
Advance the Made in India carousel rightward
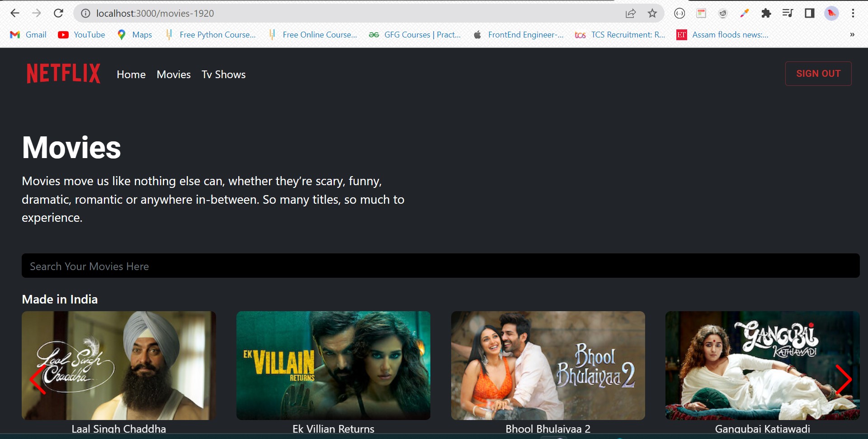pyautogui.click(x=844, y=379)
